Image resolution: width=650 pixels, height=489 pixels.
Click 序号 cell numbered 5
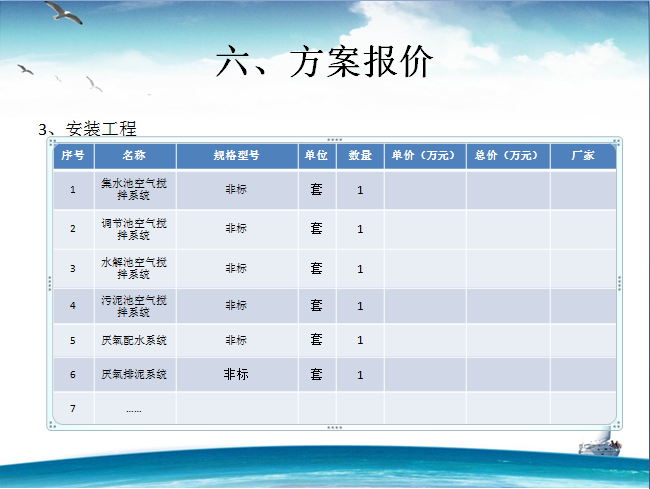[x=73, y=341]
